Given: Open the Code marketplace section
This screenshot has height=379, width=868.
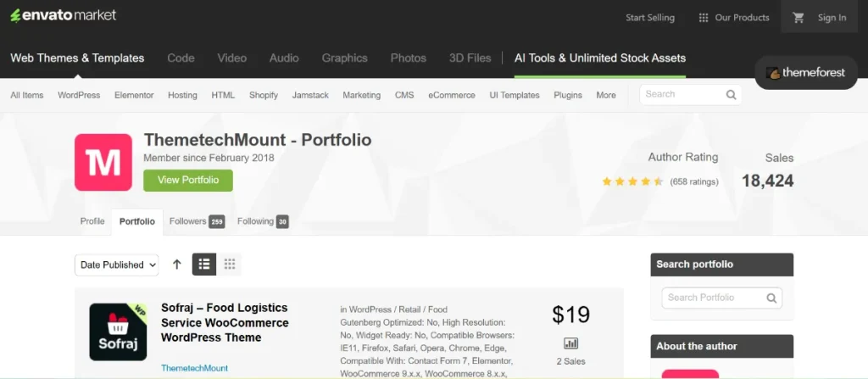Looking at the screenshot, I should coord(181,59).
